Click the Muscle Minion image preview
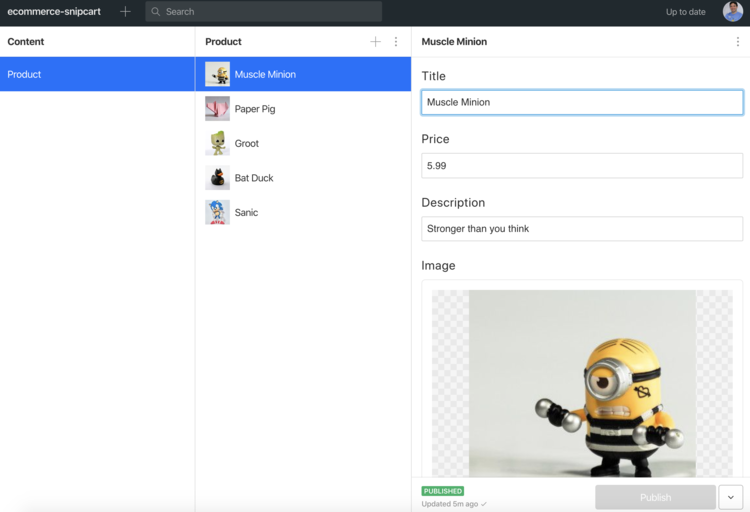This screenshot has height=512, width=750. tap(582, 383)
